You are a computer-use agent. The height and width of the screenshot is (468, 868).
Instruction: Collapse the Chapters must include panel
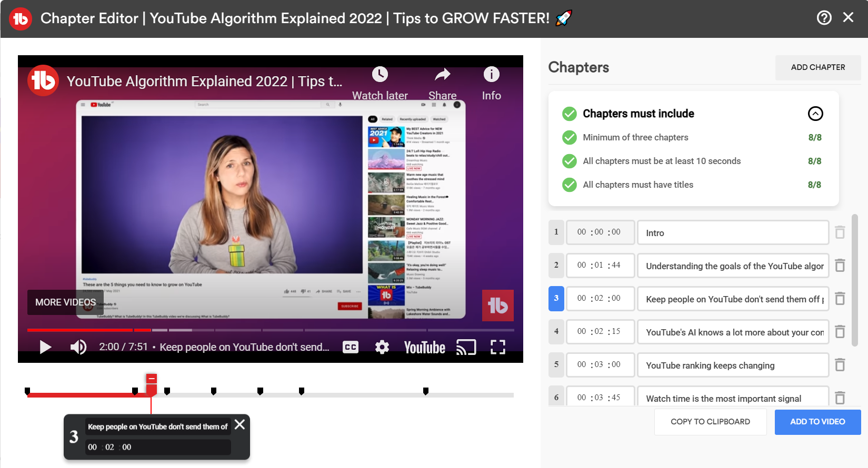point(815,114)
